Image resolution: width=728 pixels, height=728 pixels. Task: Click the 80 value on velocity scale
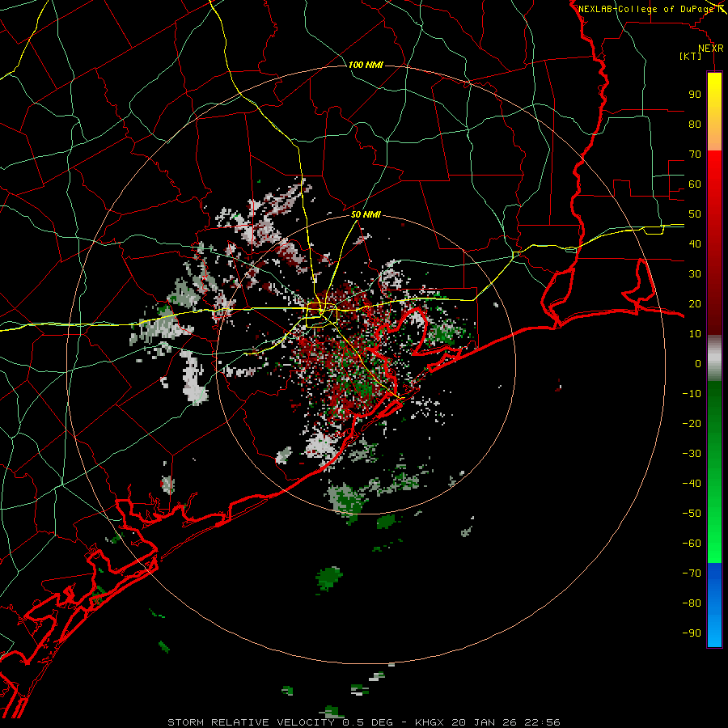695,124
